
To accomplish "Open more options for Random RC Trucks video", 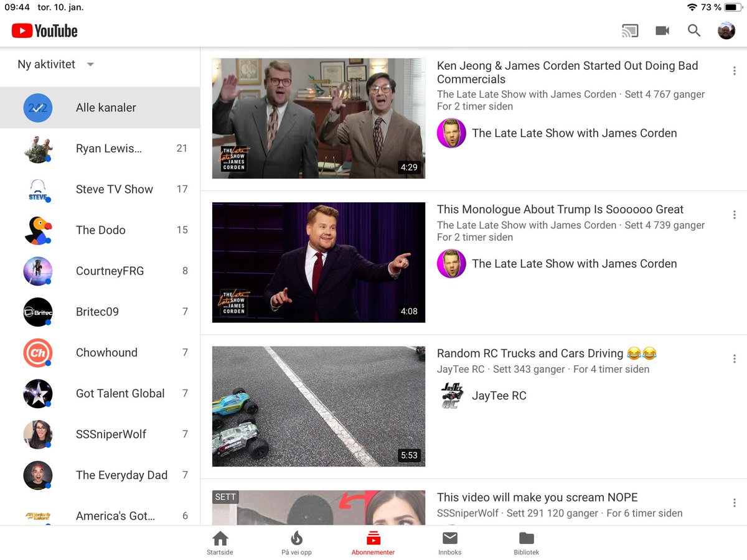I will click(735, 359).
